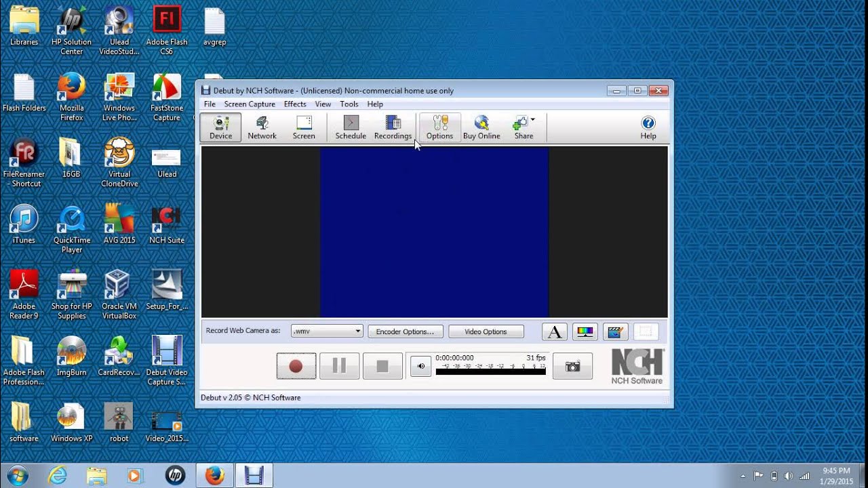Select the Device webcam source button
The image size is (868, 488).
220,127
